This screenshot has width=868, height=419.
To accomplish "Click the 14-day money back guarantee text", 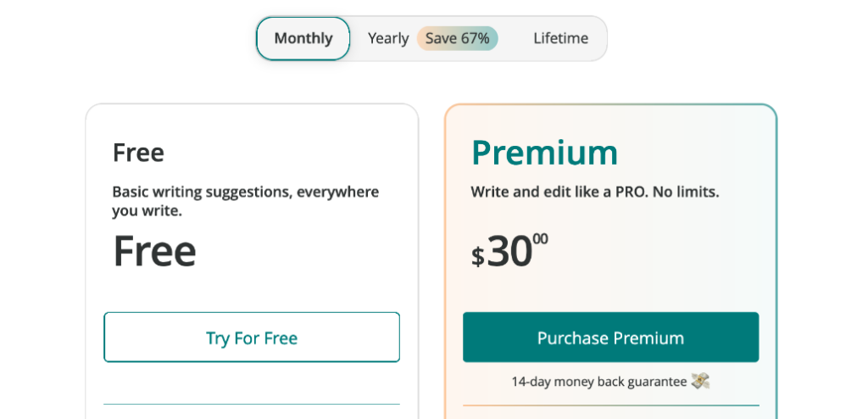I will [x=598, y=382].
